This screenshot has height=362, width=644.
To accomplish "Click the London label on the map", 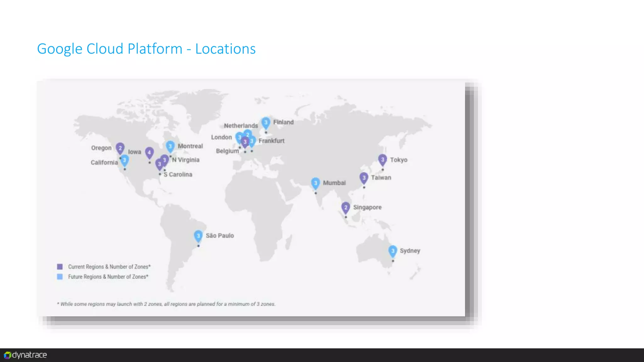I will (x=221, y=137).
